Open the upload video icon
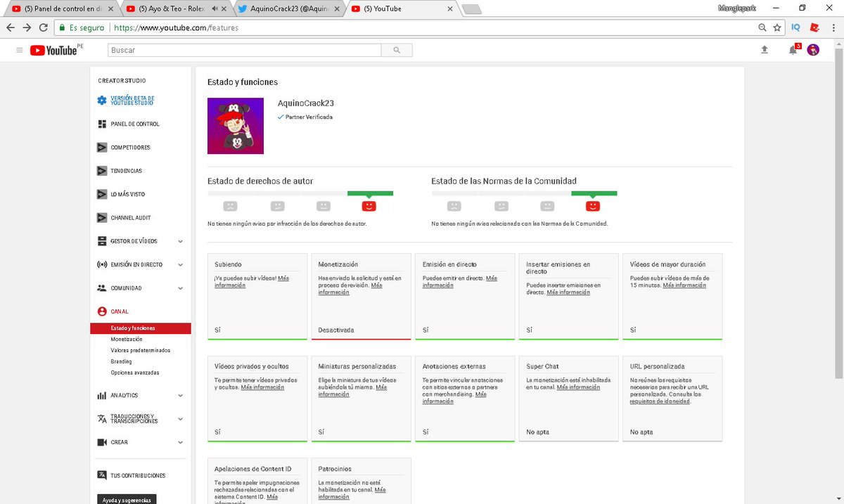 pos(765,50)
